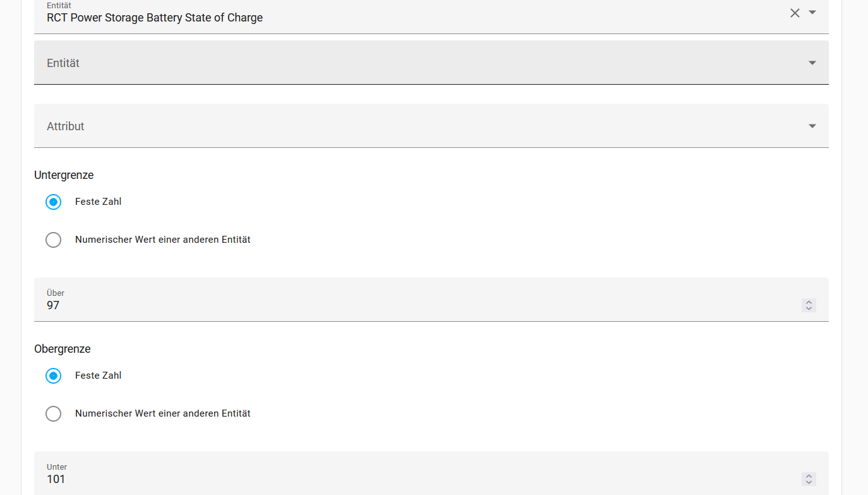Click the Feste Zahl label text under Obergrenze
Image resolution: width=868 pixels, height=495 pixels.
pos(98,376)
